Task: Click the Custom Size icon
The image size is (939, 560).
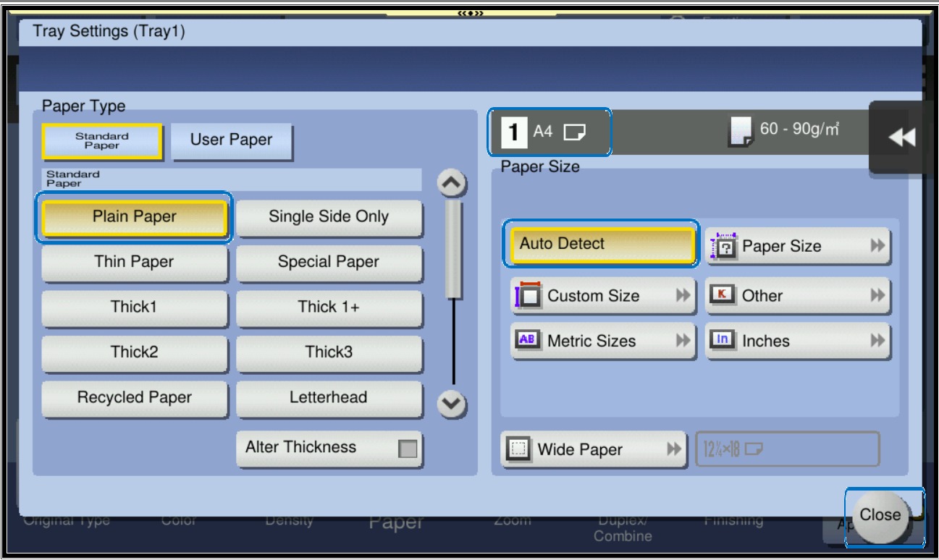Action: coord(528,296)
